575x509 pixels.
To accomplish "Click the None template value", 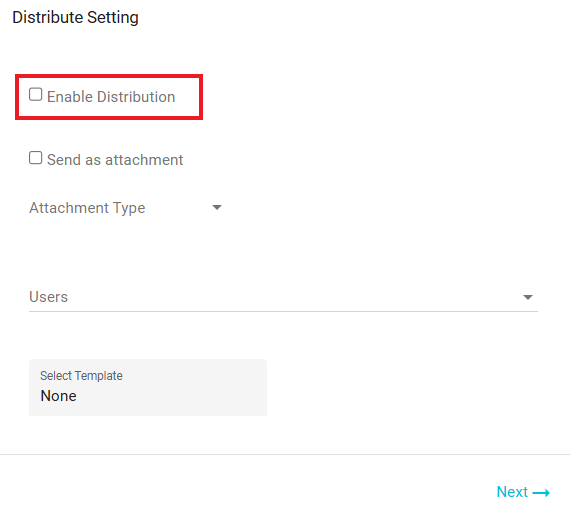I will (x=59, y=396).
